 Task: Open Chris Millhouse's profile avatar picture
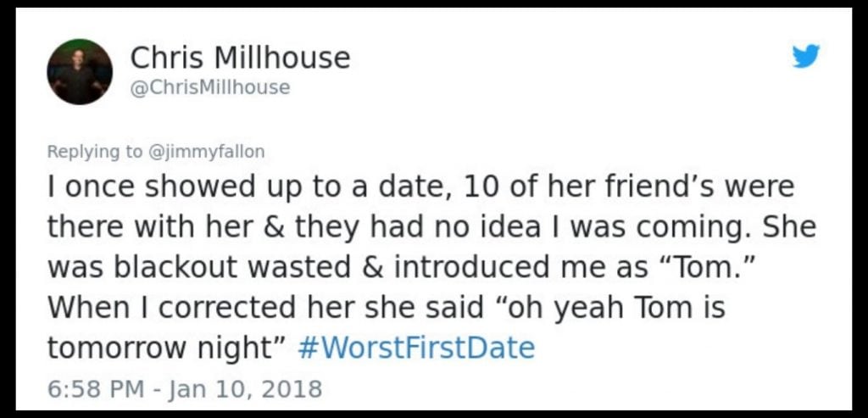(80, 71)
